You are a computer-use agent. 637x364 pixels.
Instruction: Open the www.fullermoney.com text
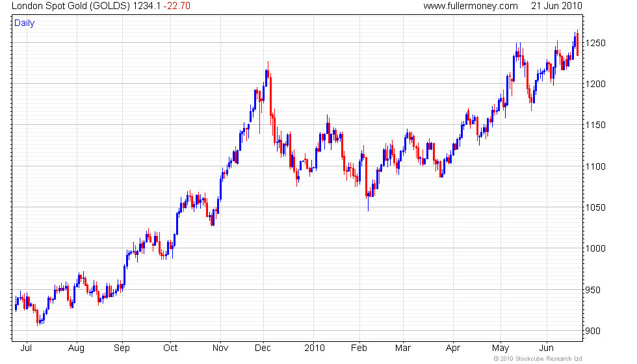[x=471, y=6]
